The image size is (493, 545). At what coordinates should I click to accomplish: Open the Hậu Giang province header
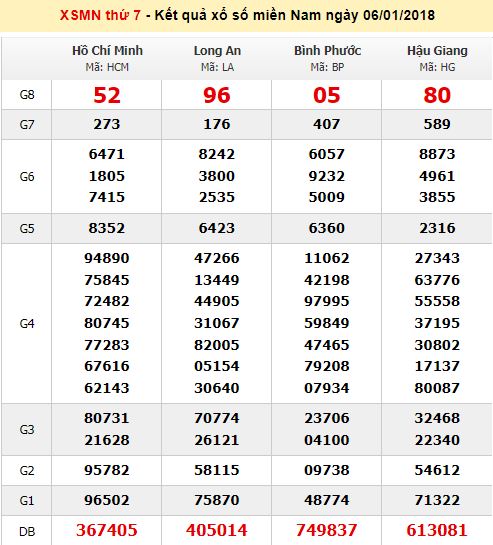(437, 51)
